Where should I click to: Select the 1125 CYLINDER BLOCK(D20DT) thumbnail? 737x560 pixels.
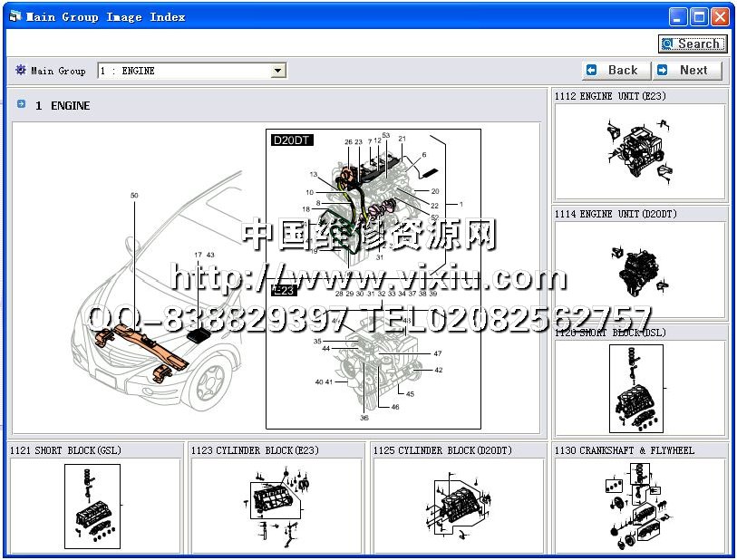pos(458,505)
